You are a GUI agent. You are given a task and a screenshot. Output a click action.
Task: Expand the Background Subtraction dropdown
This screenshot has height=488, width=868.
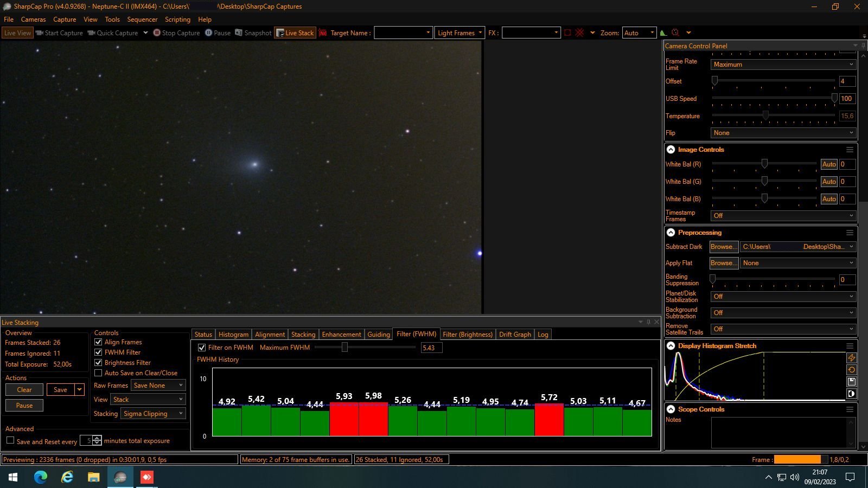tap(783, 313)
